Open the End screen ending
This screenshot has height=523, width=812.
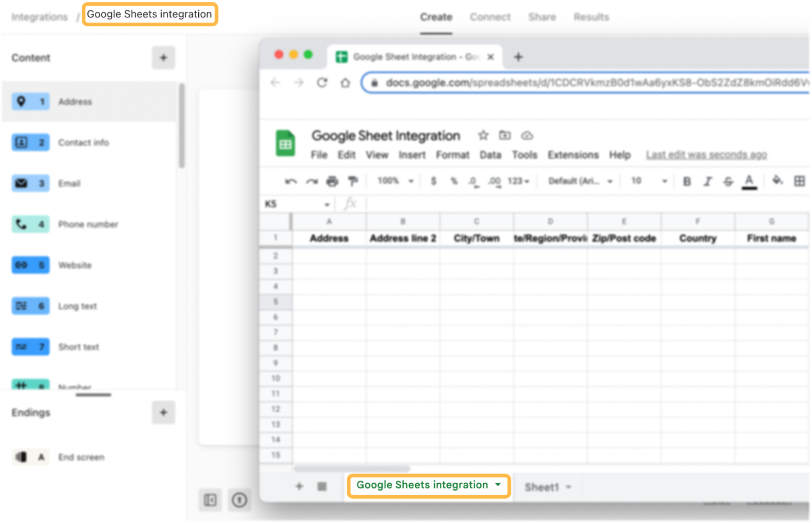coord(90,457)
